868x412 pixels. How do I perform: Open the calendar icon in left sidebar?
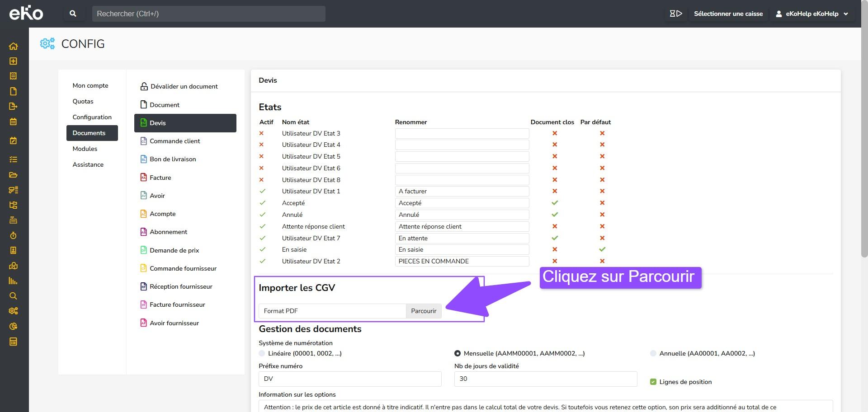pyautogui.click(x=13, y=122)
